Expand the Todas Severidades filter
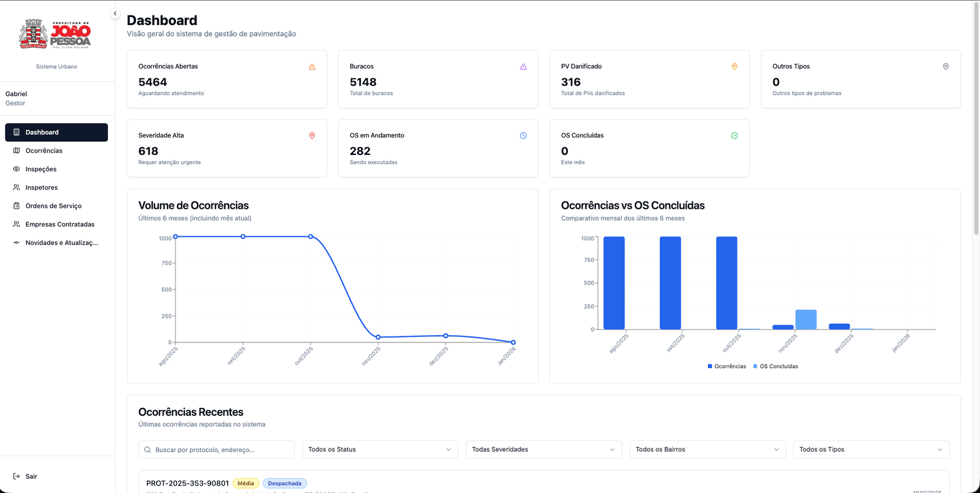The height and width of the screenshot is (493, 980). tap(543, 450)
